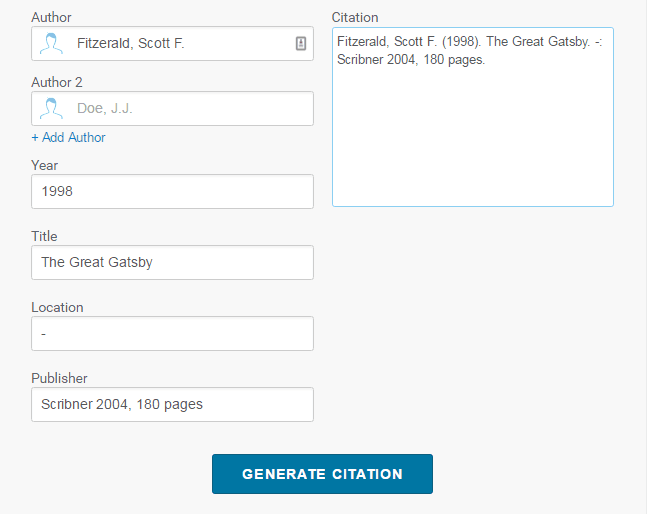Image resolution: width=647 pixels, height=514 pixels.
Task: Select the Year field showing 1998
Action: pyautogui.click(x=172, y=191)
